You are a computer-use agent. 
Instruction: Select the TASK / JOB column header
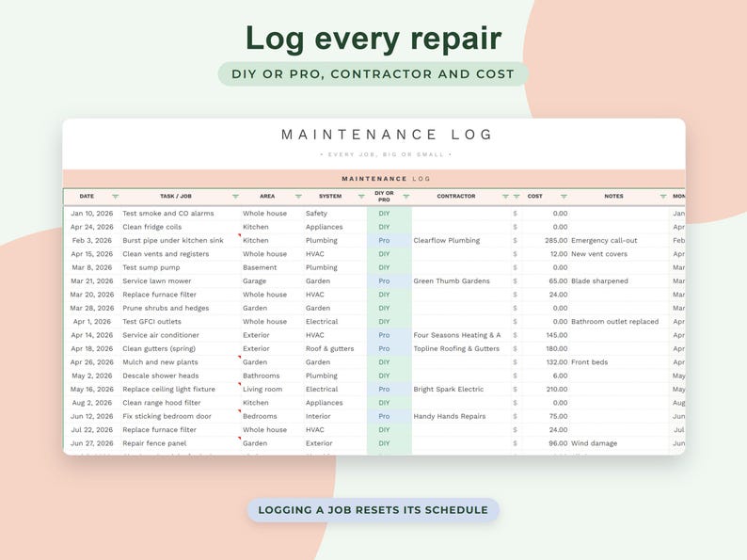[x=176, y=197]
